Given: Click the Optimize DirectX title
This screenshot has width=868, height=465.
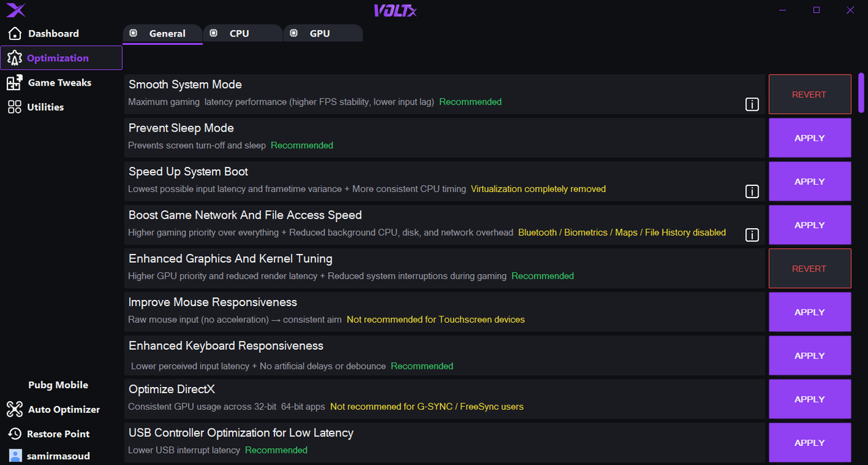Looking at the screenshot, I should [172, 390].
